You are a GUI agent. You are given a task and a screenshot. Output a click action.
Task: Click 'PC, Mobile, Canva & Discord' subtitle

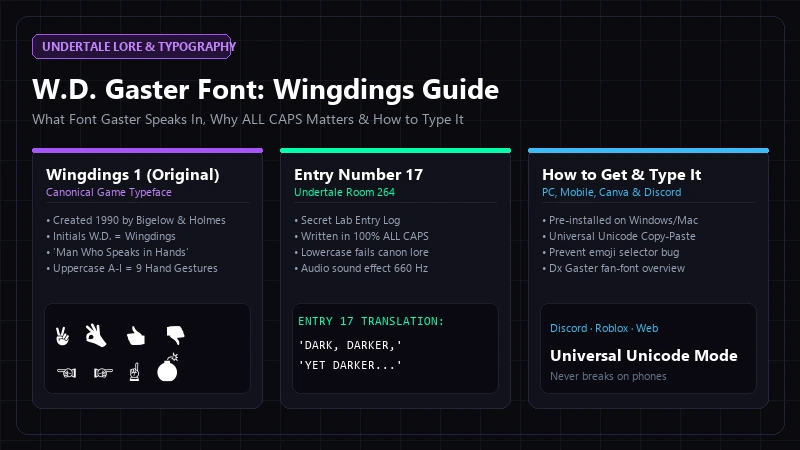coord(612,192)
